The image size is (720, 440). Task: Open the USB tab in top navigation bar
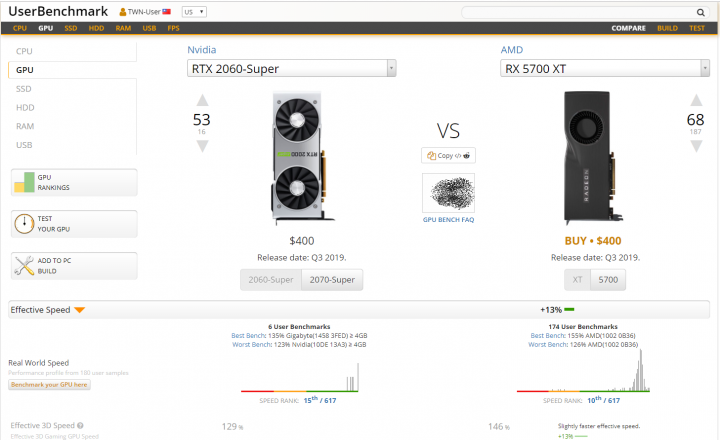pyautogui.click(x=149, y=28)
